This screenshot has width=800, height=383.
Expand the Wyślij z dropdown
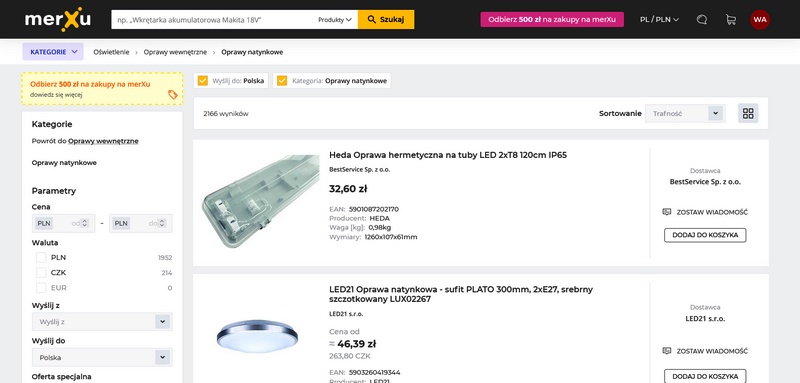pos(102,322)
